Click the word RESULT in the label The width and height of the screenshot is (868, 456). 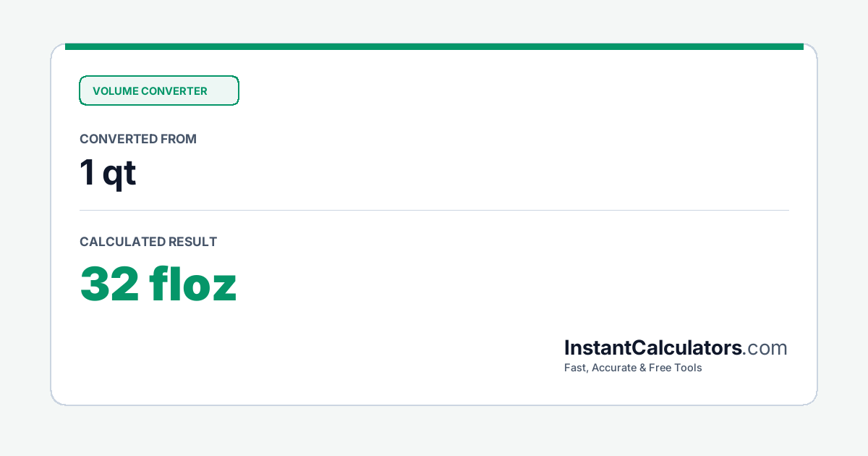(x=192, y=242)
